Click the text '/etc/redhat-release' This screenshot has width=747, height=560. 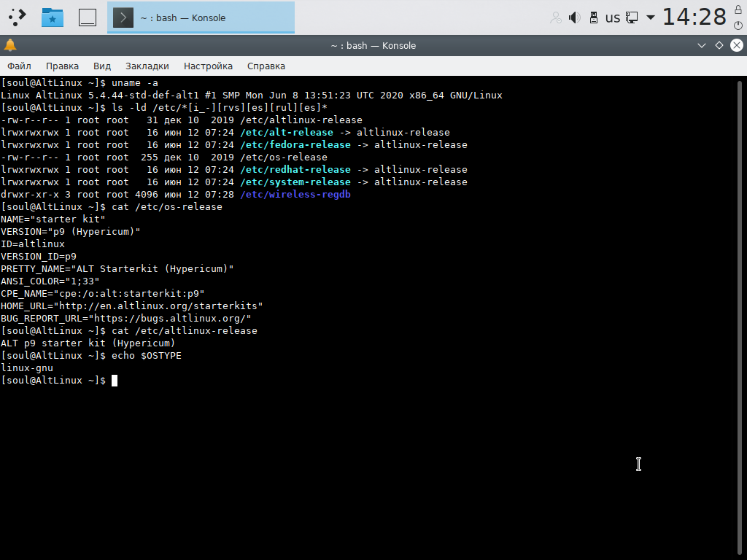[295, 169]
